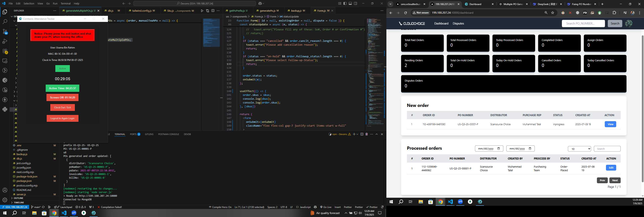Add a new terminal with the plus icon
This screenshot has height=217, width=644.
(354, 134)
